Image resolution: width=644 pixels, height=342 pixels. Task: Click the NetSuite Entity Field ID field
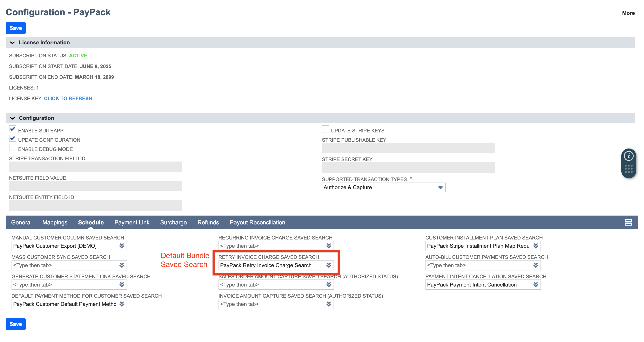tap(95, 205)
